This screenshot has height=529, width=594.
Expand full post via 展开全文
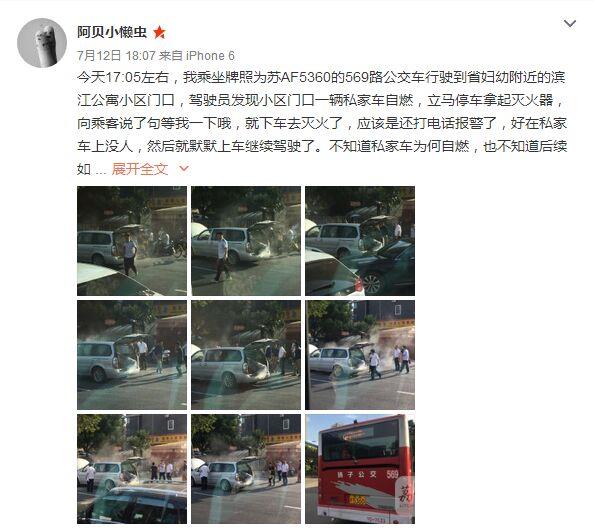point(140,169)
